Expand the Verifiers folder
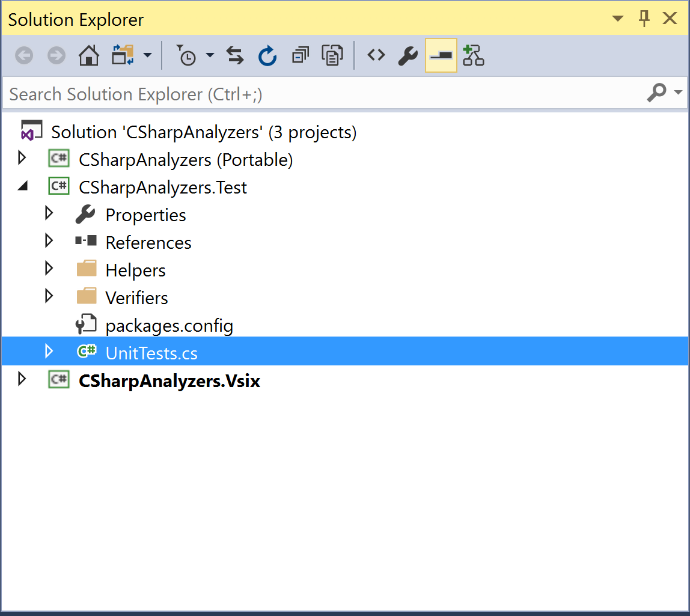 49,296
